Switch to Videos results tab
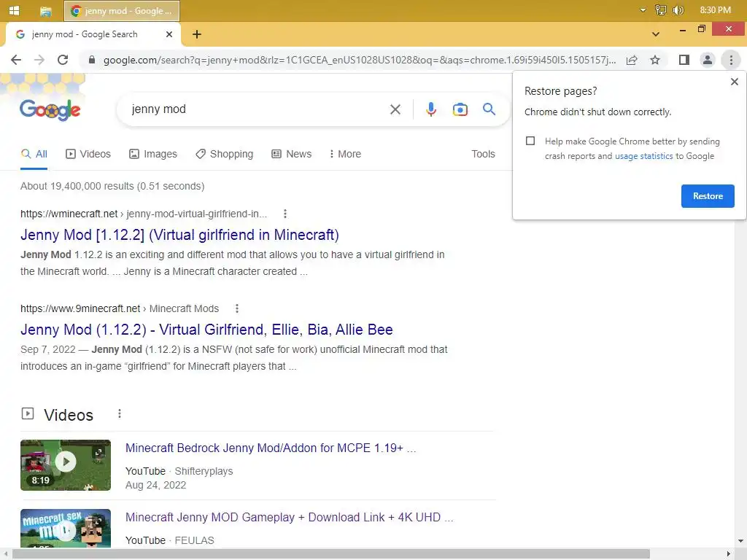The height and width of the screenshot is (560, 747). point(88,154)
